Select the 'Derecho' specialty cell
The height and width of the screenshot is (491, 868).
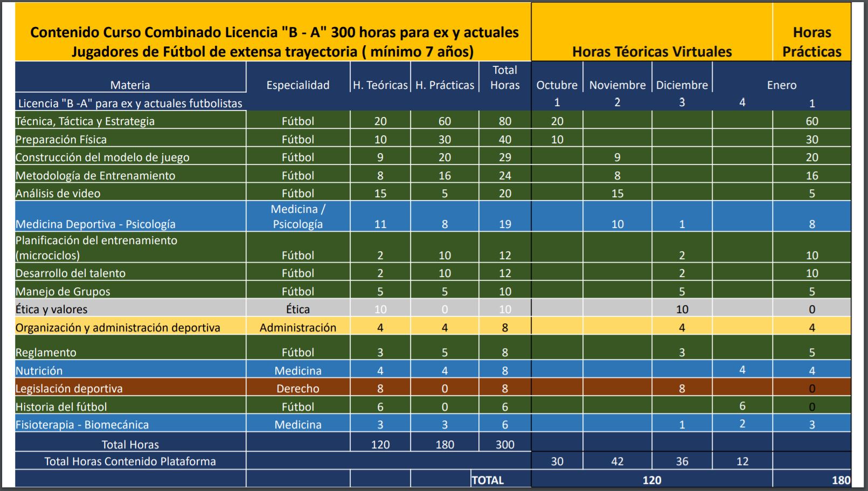click(298, 387)
